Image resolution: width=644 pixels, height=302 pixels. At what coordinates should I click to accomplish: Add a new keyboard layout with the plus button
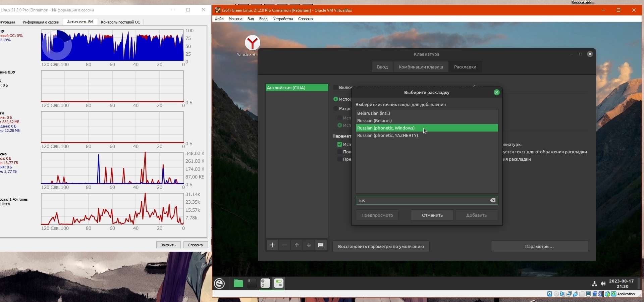point(273,245)
